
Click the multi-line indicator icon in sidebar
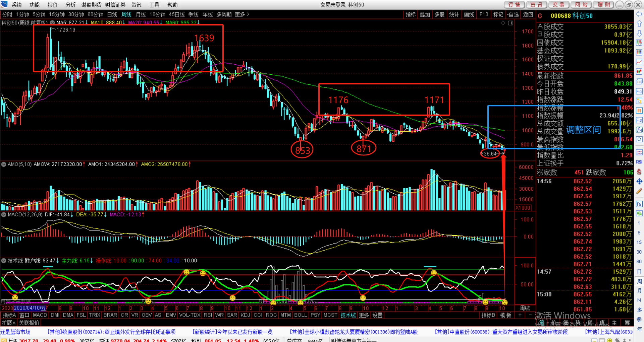coord(639,152)
